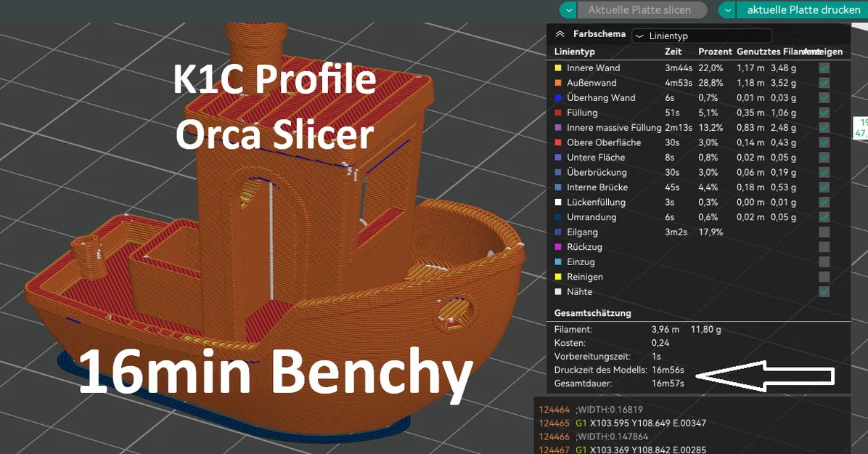The width and height of the screenshot is (868, 454).
Task: Select G-code line 124465
Action: tap(622, 423)
